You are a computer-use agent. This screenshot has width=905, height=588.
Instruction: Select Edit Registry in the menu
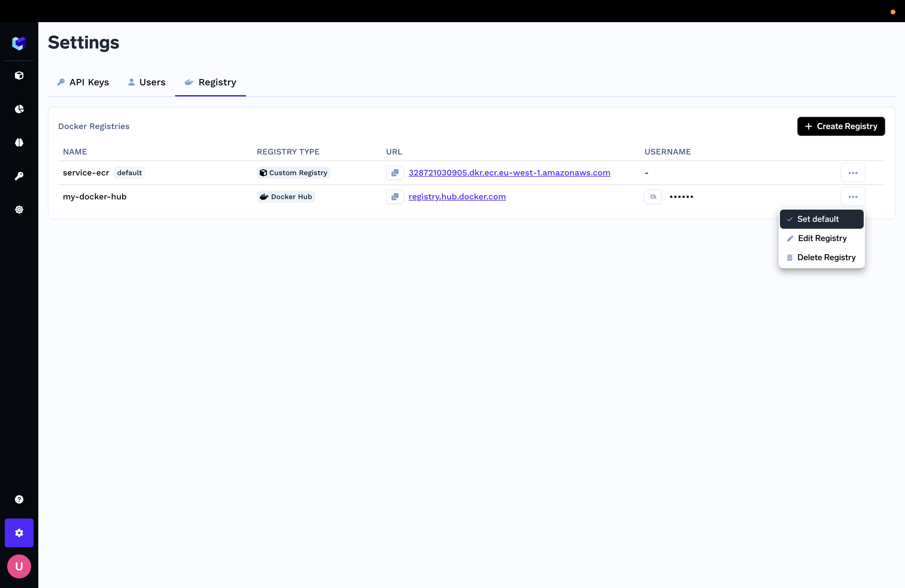[821, 239]
